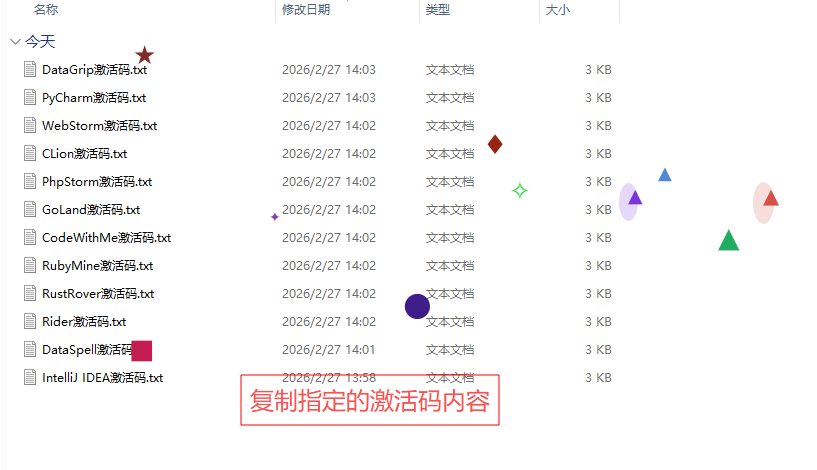Click the WebStorm激活码.txt file icon
The height and width of the screenshot is (470, 817).
point(30,126)
